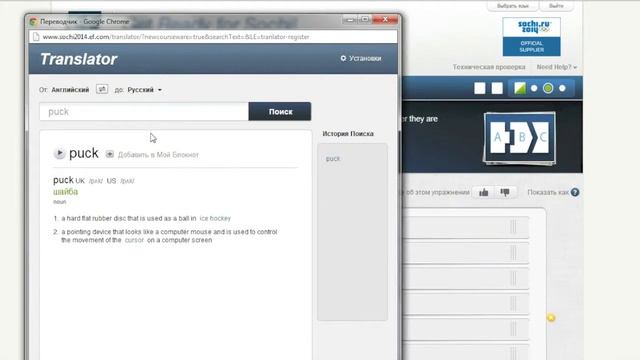The width and height of the screenshot is (640, 360).
Task: Focus the search field containing puck
Action: 144,111
